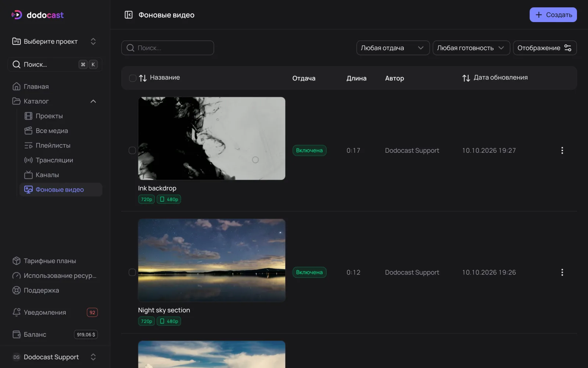Image resolution: width=588 pixels, height=368 pixels.
Task: Click the Ink backdrop title
Action: [157, 188]
